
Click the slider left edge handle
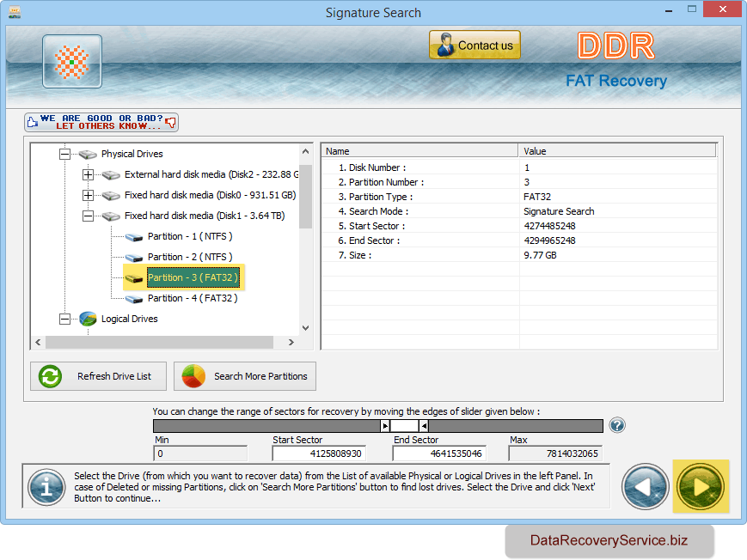point(385,426)
